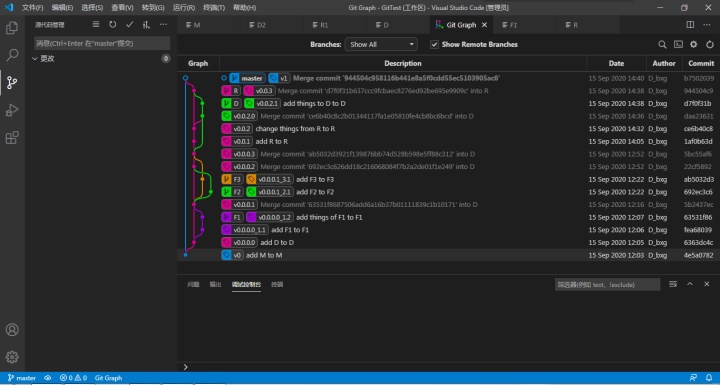This screenshot has width=720, height=385.
Task: Expand the debug console prompt chevron
Action: click(186, 367)
